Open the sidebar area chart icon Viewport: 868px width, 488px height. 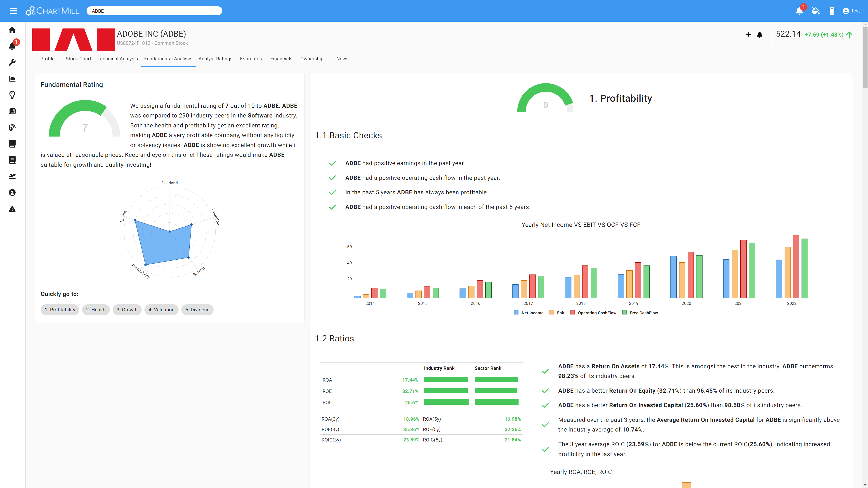[x=12, y=79]
